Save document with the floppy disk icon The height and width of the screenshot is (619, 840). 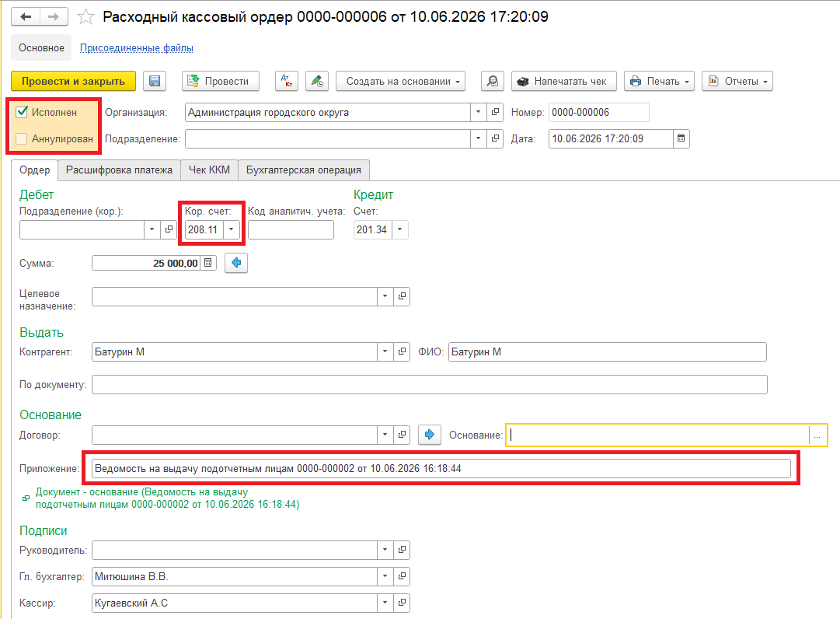pos(155,81)
